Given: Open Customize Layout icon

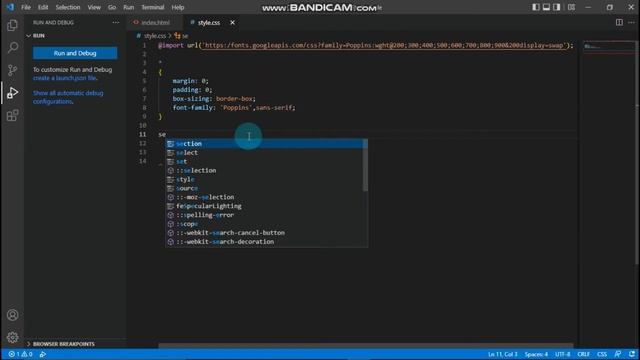Looking at the screenshot, I should [x=571, y=7].
